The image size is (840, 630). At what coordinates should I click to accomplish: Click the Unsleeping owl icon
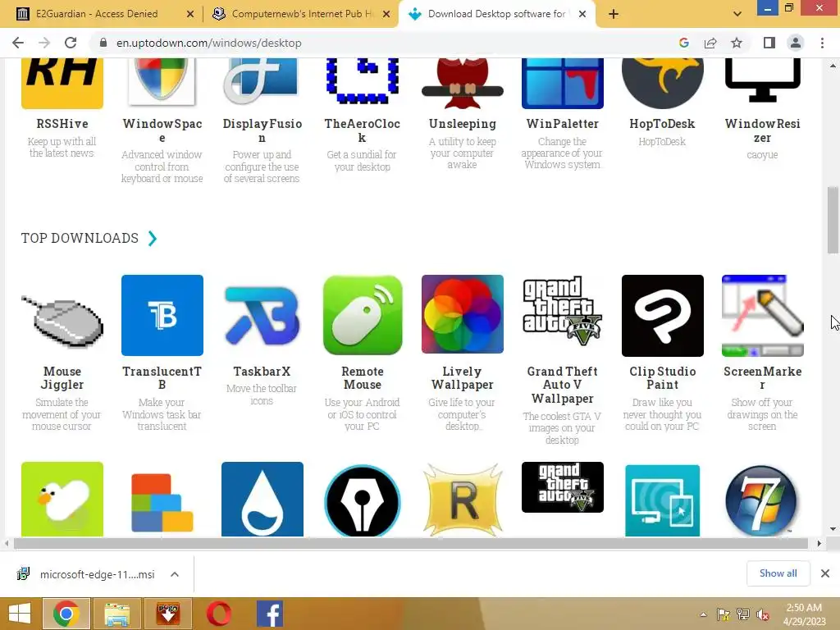[463, 83]
